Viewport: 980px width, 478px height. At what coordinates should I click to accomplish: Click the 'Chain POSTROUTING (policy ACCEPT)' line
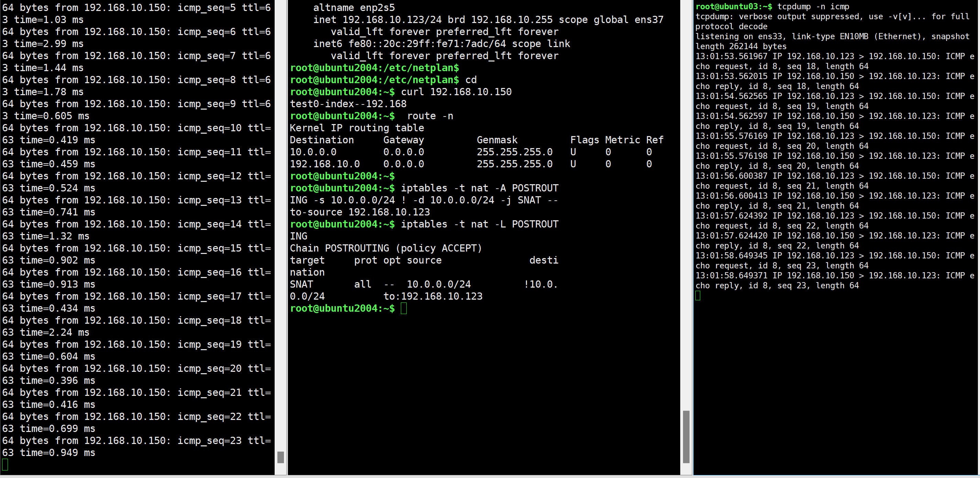point(385,248)
